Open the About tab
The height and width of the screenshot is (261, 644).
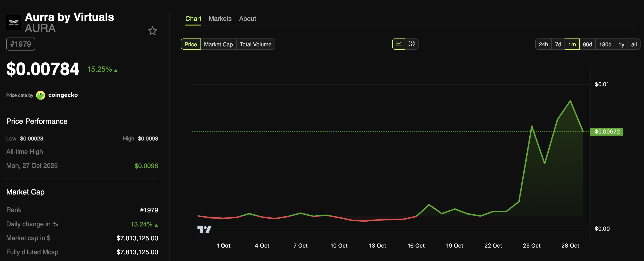[247, 19]
